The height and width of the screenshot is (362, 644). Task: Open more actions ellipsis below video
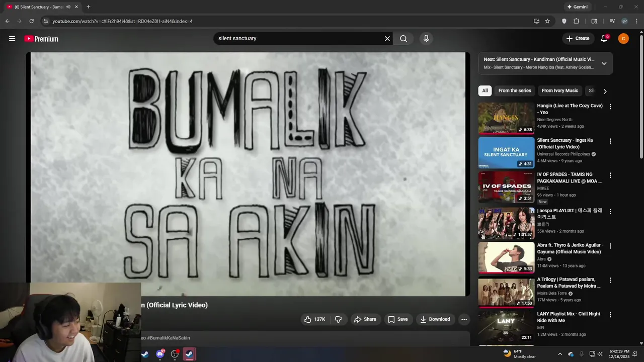464,319
